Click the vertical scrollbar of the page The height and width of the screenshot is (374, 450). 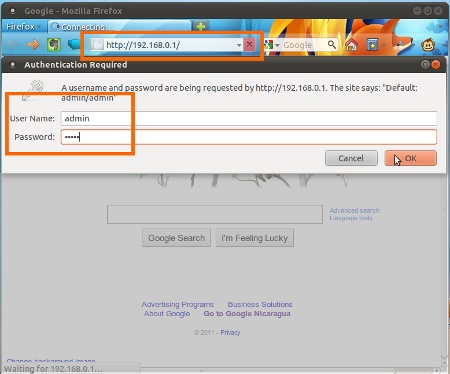[444, 270]
